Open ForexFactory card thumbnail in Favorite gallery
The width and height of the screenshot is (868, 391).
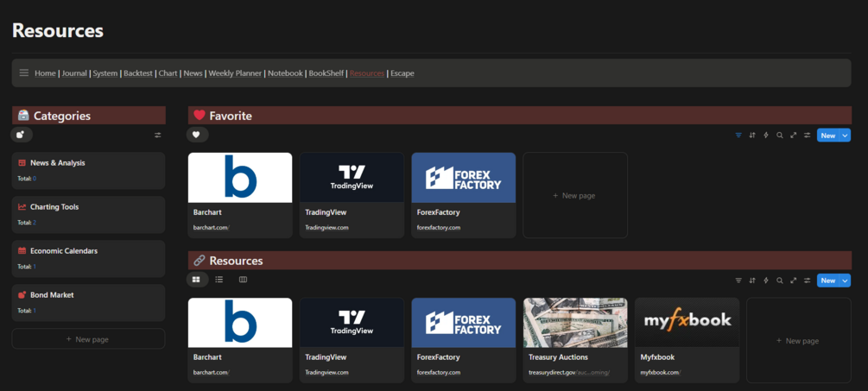click(x=463, y=178)
